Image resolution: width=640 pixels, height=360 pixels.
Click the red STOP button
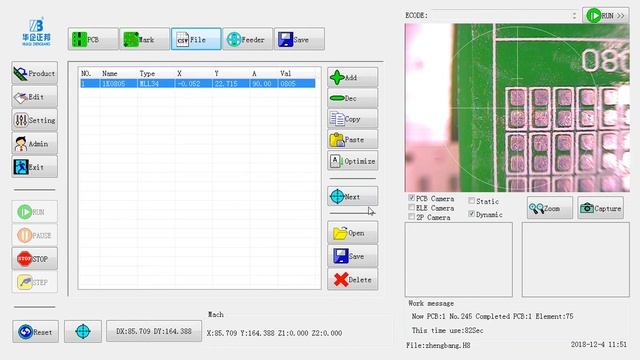(x=35, y=258)
